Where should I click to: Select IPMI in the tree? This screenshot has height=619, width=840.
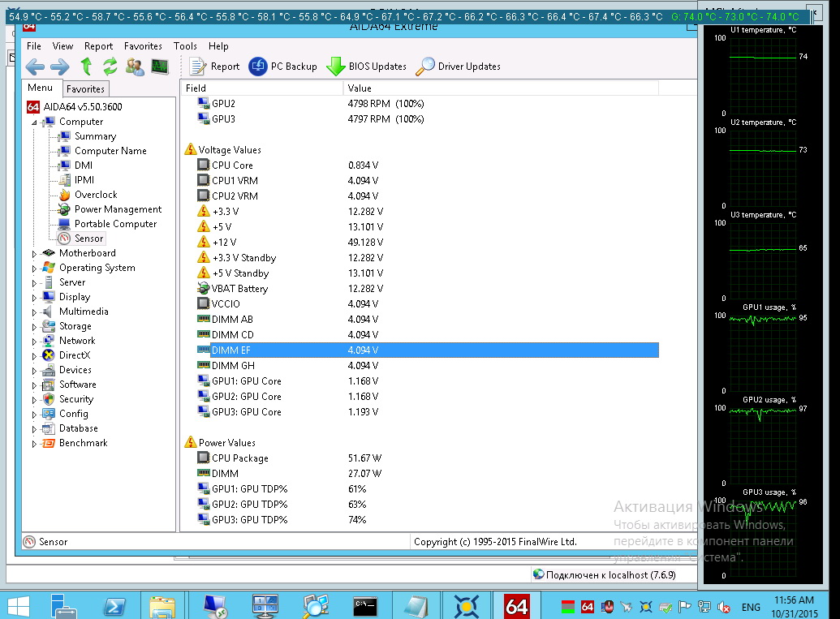point(84,179)
